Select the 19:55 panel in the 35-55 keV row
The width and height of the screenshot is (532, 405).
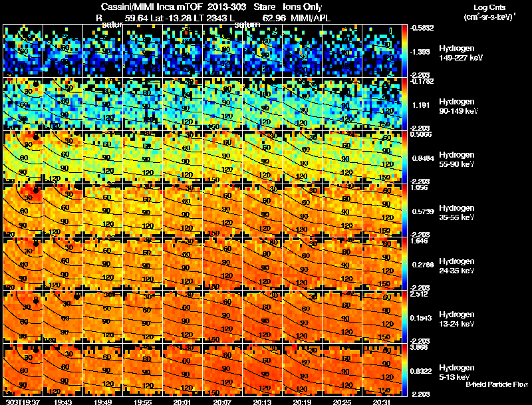(x=142, y=210)
